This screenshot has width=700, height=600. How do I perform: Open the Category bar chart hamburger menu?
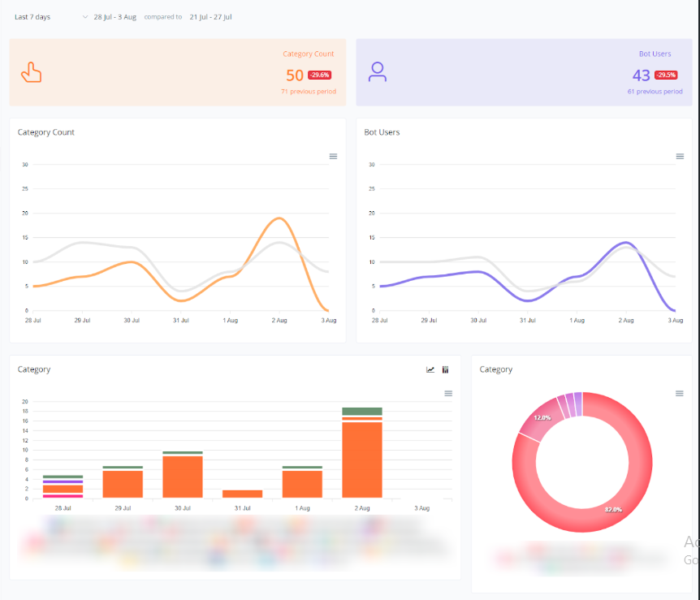coord(447,394)
